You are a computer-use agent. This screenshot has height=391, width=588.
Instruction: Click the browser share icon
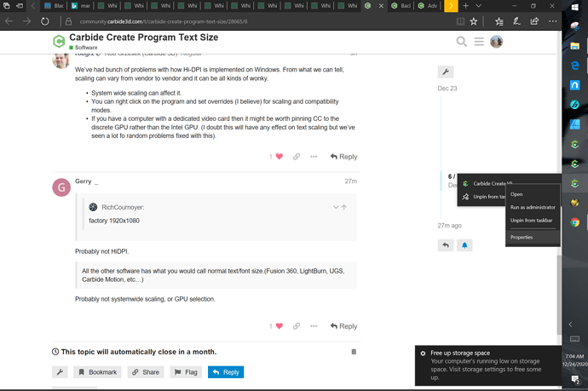(534, 21)
